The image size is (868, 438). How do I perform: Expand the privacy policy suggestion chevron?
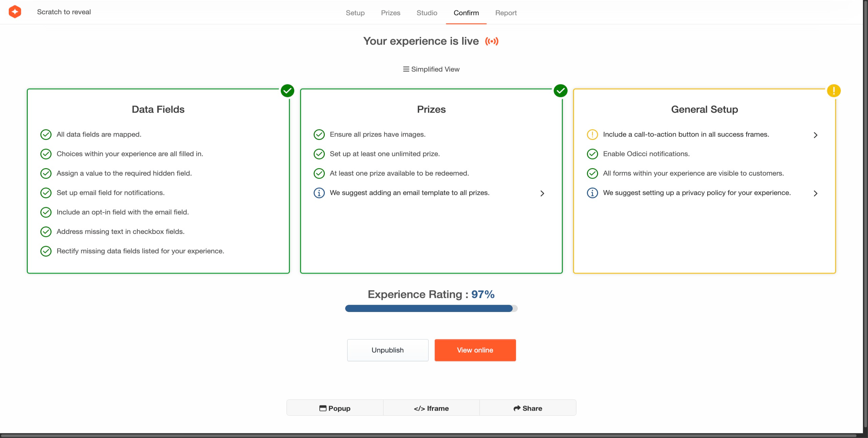point(815,193)
